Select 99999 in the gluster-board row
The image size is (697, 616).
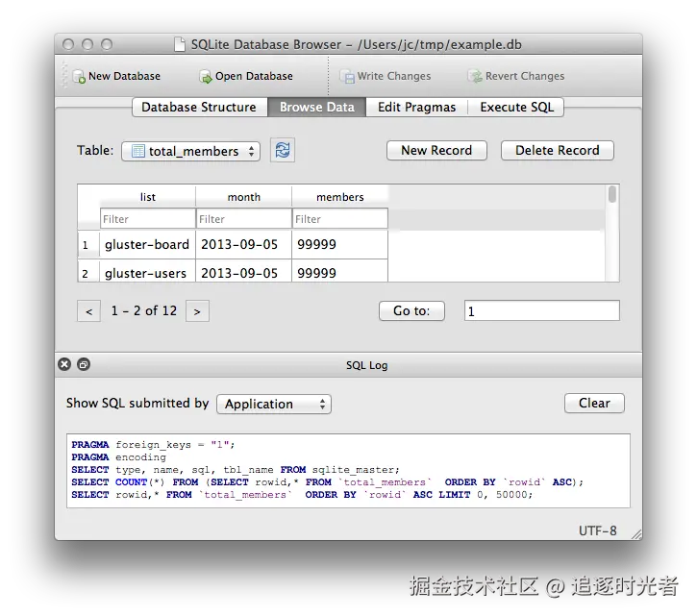[x=339, y=244]
